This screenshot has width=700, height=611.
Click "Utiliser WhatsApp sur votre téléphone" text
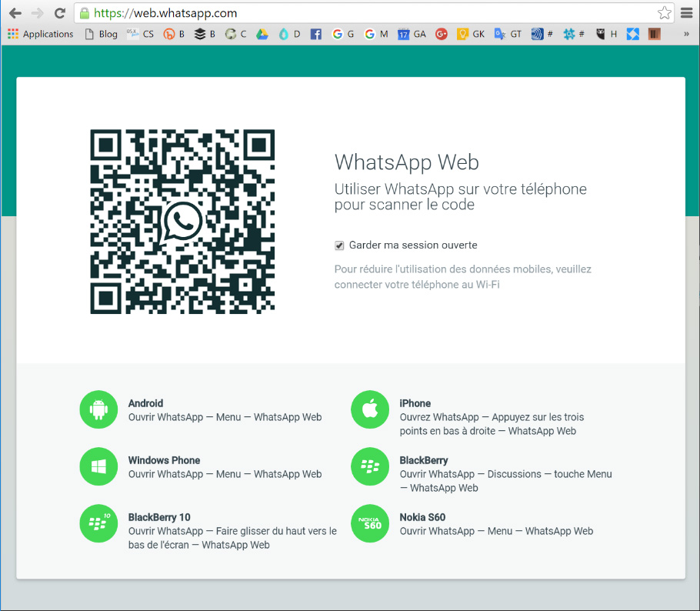(x=461, y=189)
